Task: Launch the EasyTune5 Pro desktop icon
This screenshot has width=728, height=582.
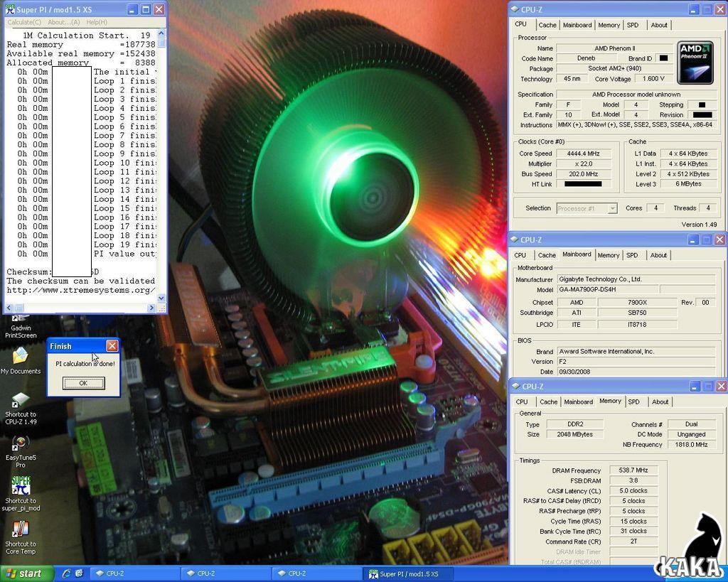Action: tap(21, 451)
